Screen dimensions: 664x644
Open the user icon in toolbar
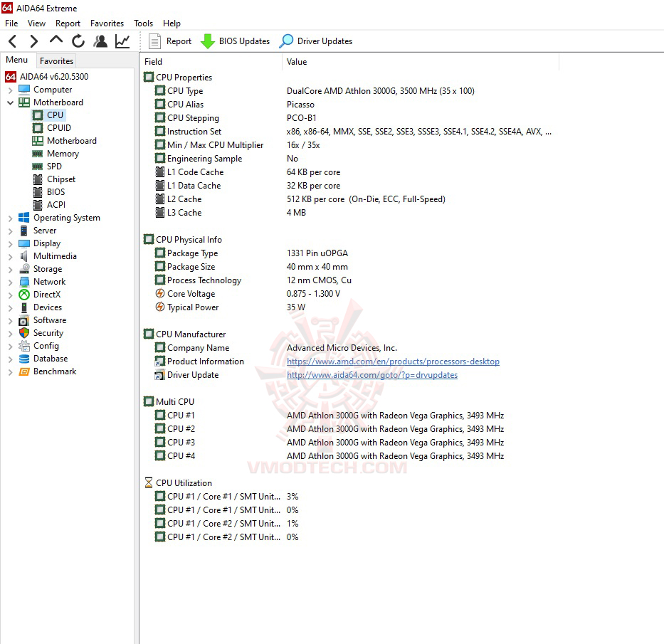[x=100, y=41]
